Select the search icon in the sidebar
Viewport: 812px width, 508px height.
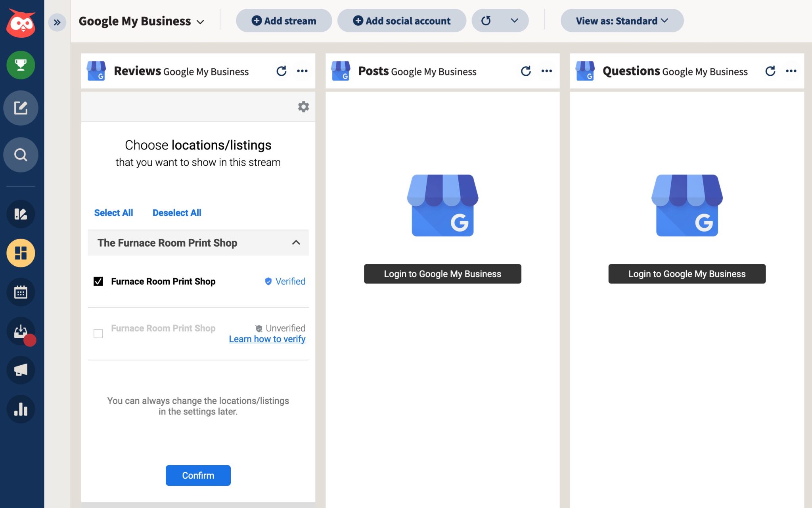coord(21,155)
